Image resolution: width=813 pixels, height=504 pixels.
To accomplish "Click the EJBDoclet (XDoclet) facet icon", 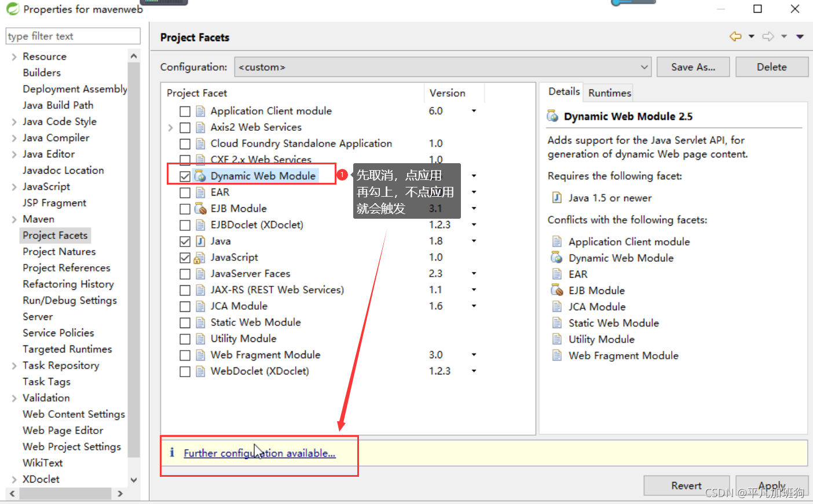I will tap(200, 225).
